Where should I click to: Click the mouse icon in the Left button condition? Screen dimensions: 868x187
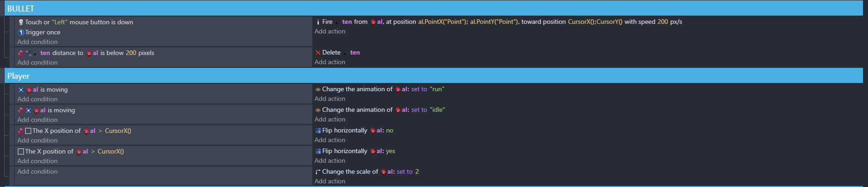pyautogui.click(x=21, y=22)
